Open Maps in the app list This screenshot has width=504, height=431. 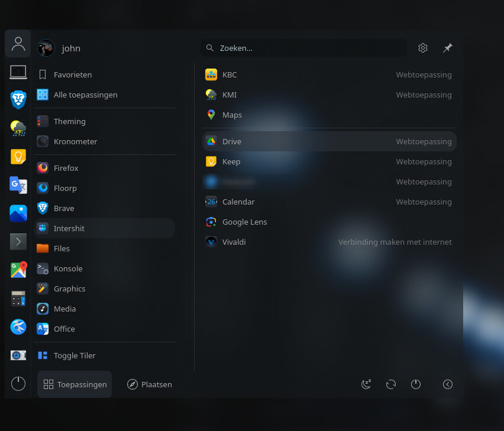329,115
